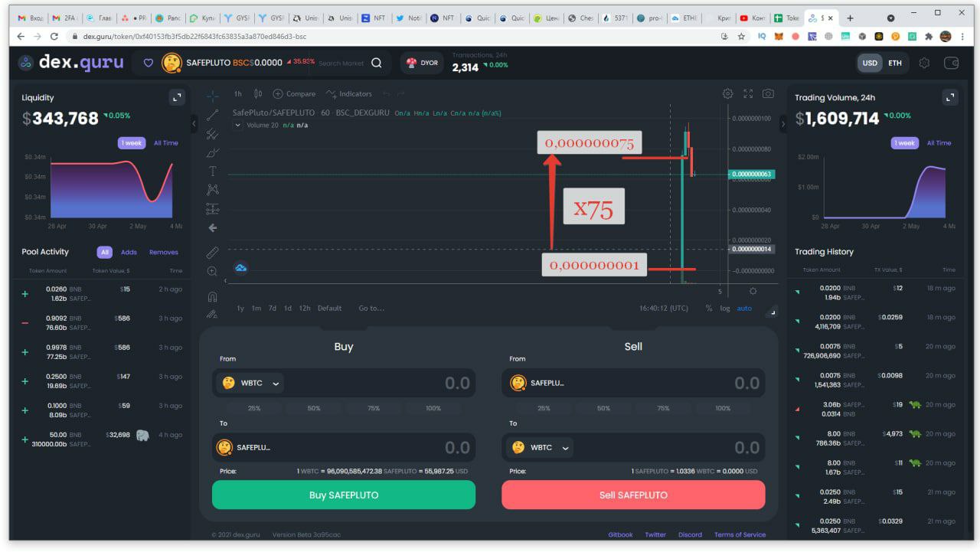Open WBTC token dropdown in Sell panel
980x552 pixels.
point(541,447)
